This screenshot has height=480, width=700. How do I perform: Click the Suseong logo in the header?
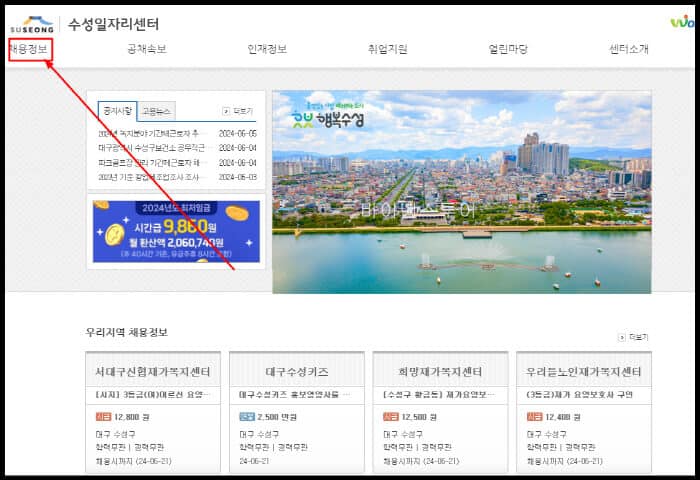[x=32, y=24]
